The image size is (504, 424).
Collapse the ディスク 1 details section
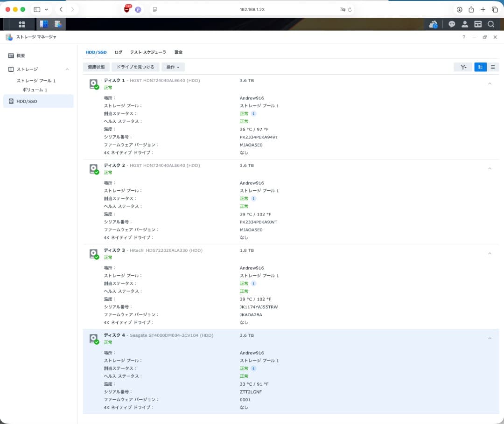click(x=490, y=83)
